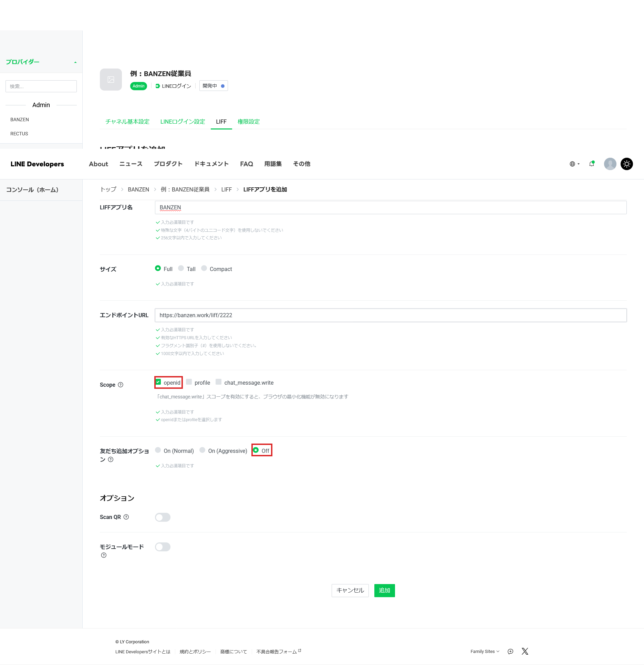Click the footer plus circle icon
This screenshot has height=665, width=644.
click(510, 651)
